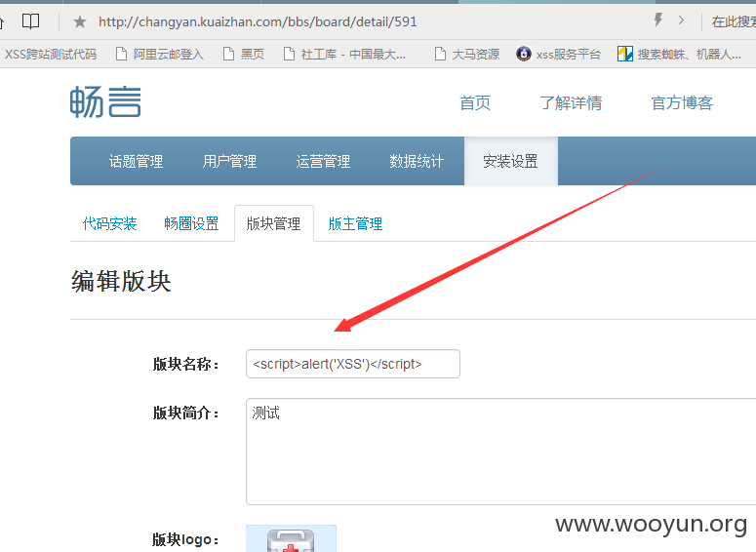This screenshot has width=756, height=552.
Task: Click the 搜索蜘蛛 bookmark favicon
Action: [x=625, y=54]
